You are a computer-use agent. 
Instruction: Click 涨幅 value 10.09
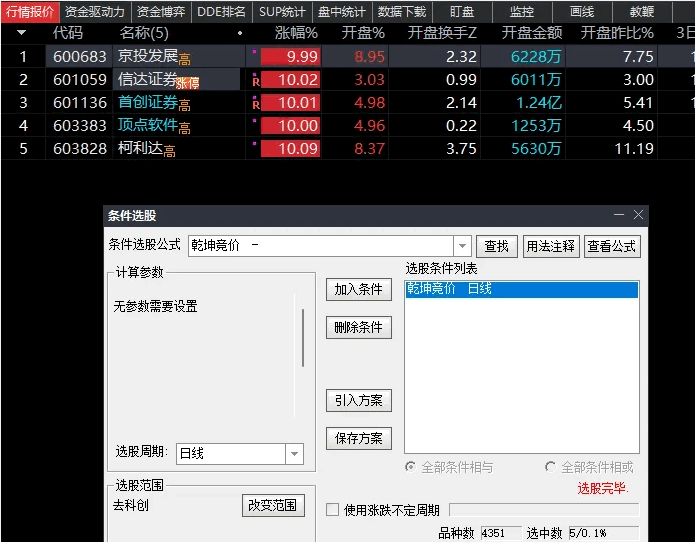291,148
